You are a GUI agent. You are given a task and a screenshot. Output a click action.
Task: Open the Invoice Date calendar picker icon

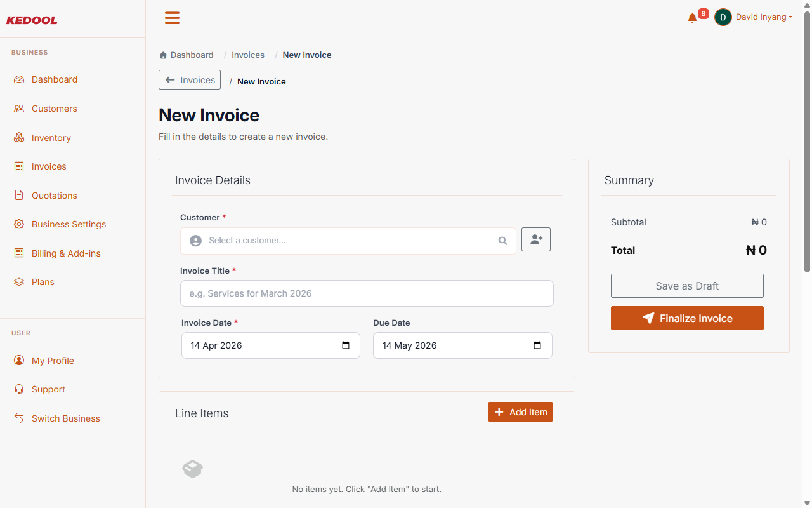coord(346,345)
